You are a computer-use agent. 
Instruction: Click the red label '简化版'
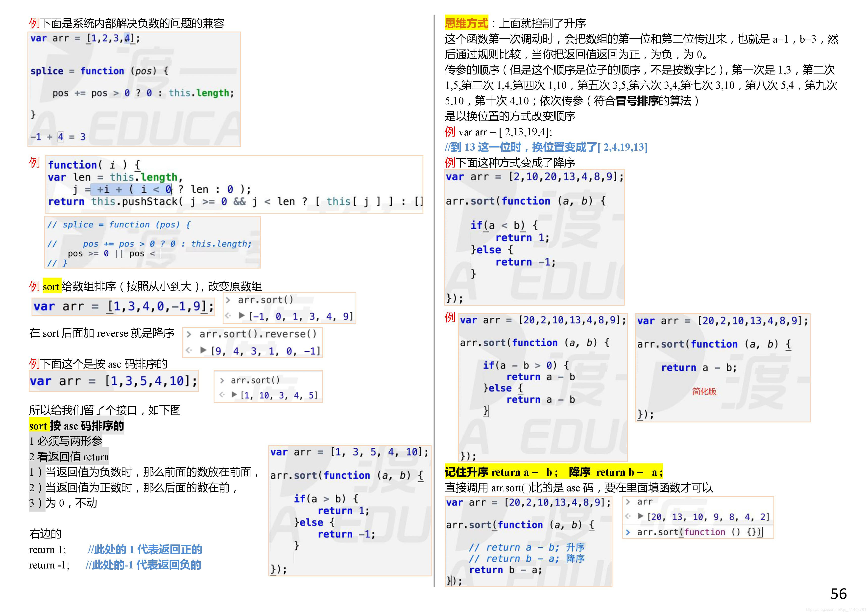pyautogui.click(x=704, y=392)
